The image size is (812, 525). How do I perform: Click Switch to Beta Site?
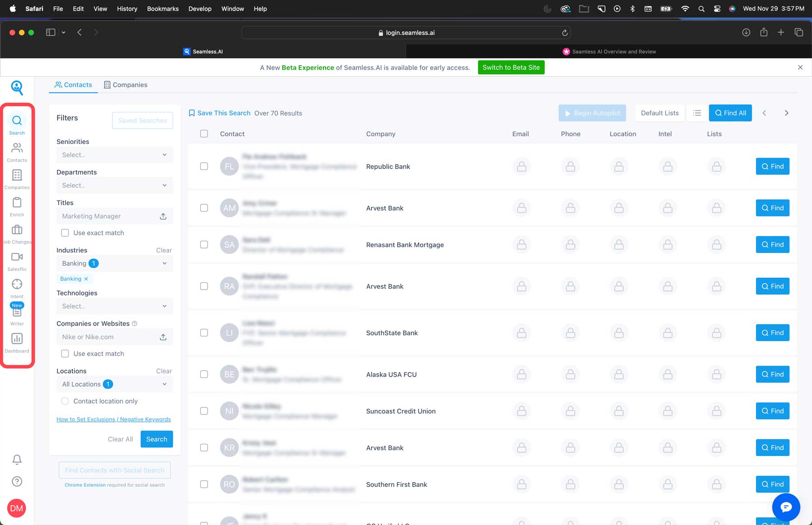511,67
